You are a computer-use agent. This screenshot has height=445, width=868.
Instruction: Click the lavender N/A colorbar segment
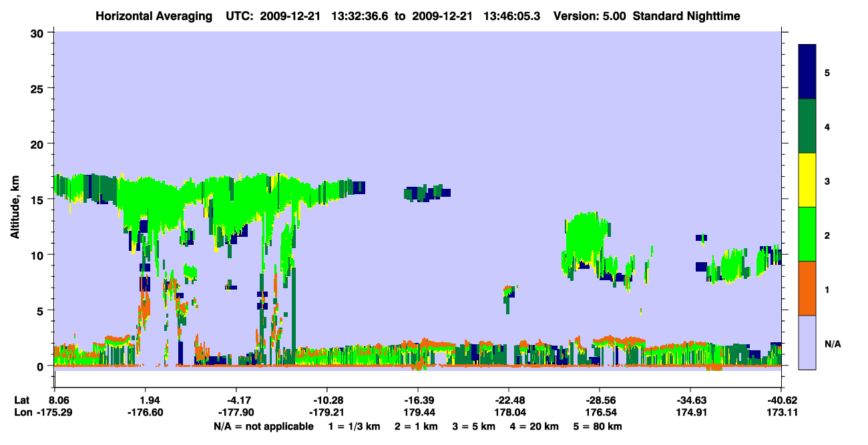click(x=807, y=342)
